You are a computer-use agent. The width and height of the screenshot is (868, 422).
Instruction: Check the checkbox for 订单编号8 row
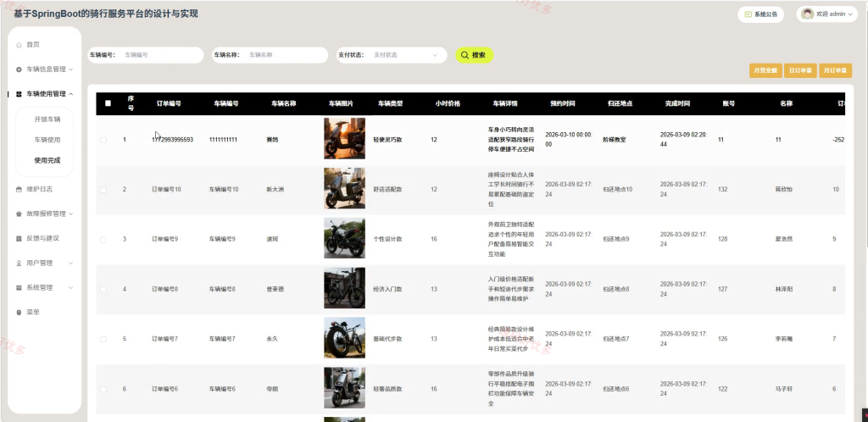[x=103, y=289]
